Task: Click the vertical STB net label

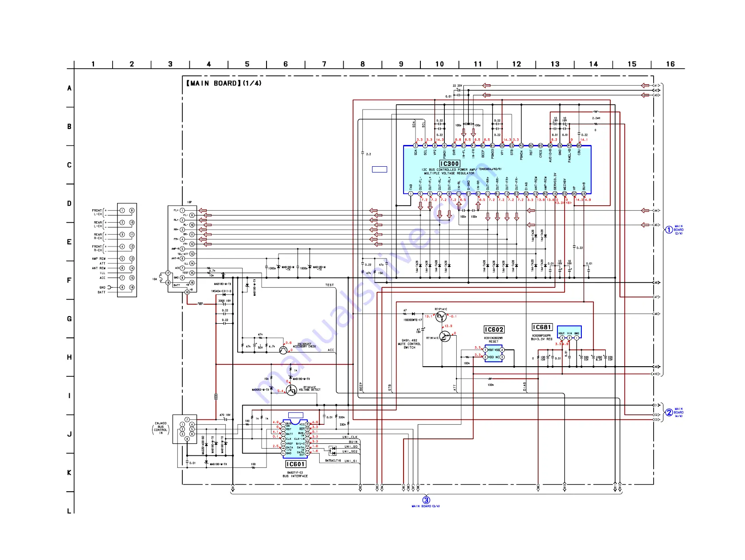Action: click(390, 387)
